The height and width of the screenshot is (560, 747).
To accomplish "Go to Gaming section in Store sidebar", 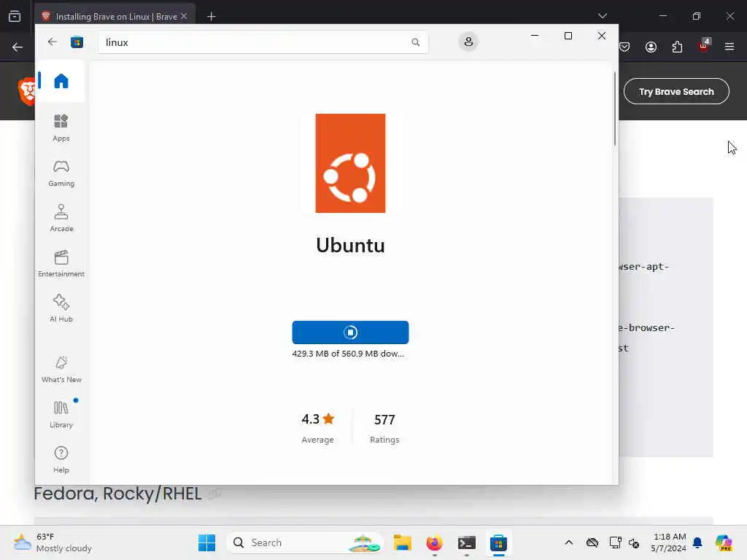I will 61,174.
